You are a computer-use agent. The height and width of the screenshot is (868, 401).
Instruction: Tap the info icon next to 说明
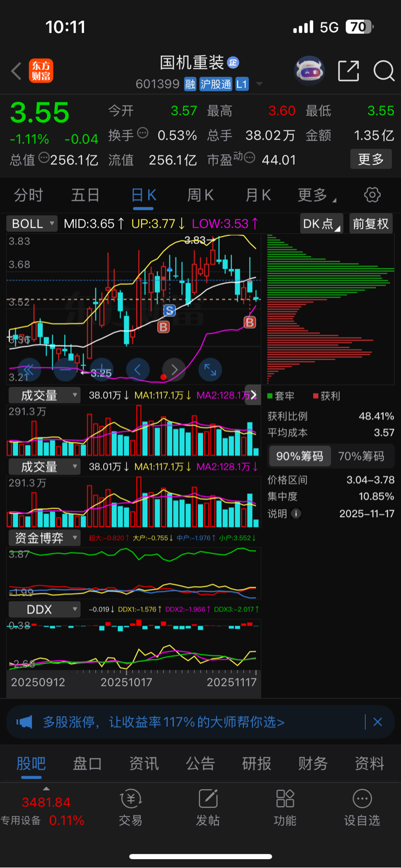[296, 514]
